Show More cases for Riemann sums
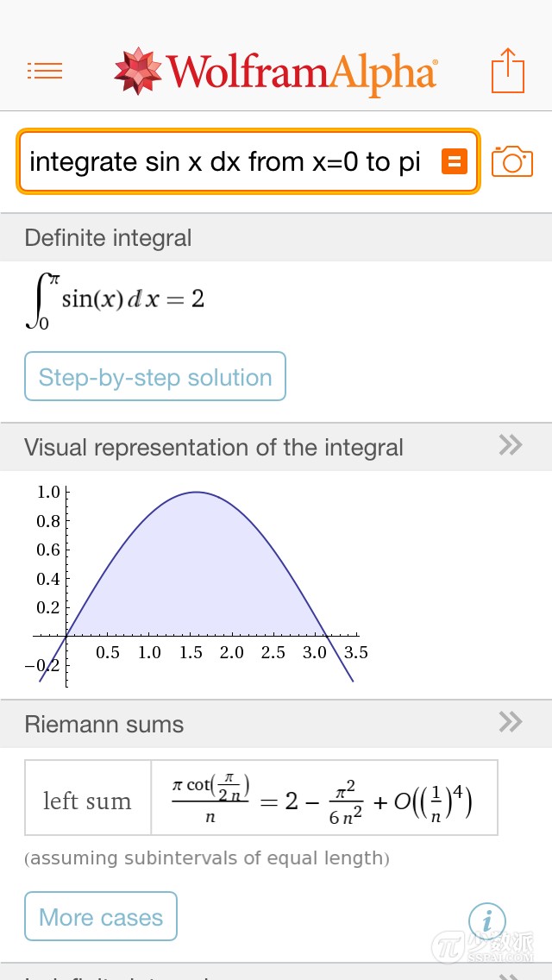This screenshot has width=552, height=980. pyautogui.click(x=101, y=917)
